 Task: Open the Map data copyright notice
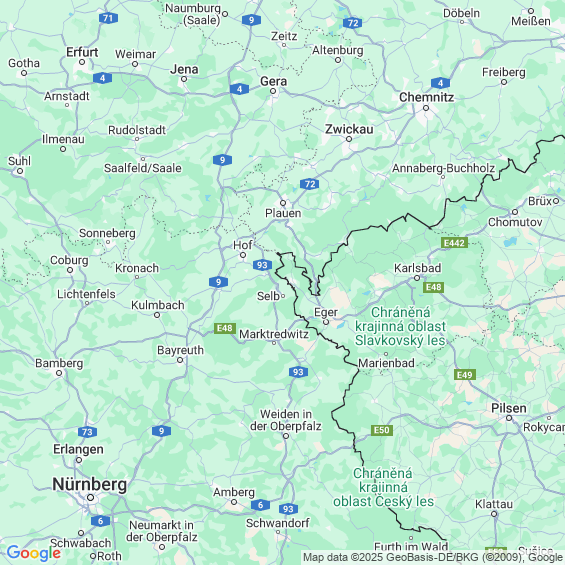click(433, 557)
